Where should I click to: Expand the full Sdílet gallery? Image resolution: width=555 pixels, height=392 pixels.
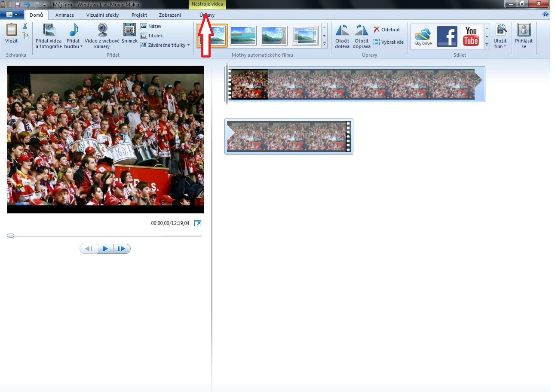tap(487, 44)
